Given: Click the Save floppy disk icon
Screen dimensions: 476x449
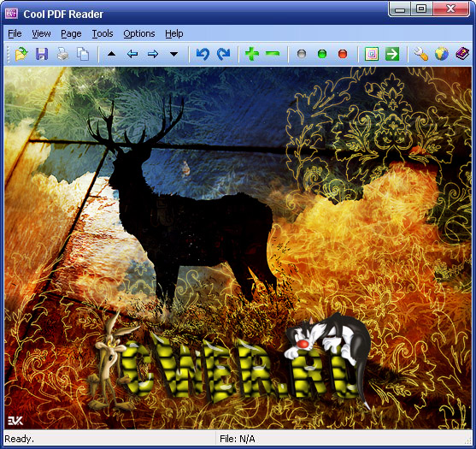Looking at the screenshot, I should point(42,55).
